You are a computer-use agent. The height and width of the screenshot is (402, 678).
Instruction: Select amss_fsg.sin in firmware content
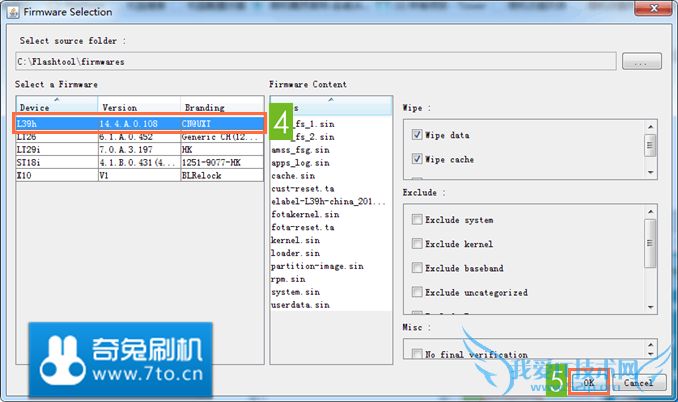coord(301,150)
